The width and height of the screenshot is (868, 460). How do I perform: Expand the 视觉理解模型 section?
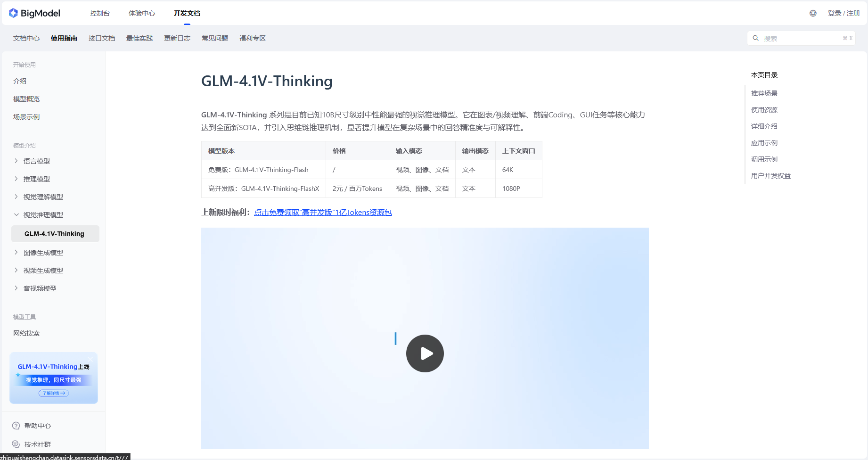pyautogui.click(x=16, y=197)
